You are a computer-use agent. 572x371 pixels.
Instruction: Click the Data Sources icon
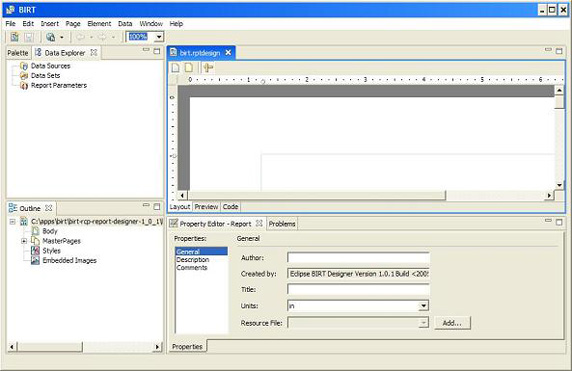click(24, 66)
